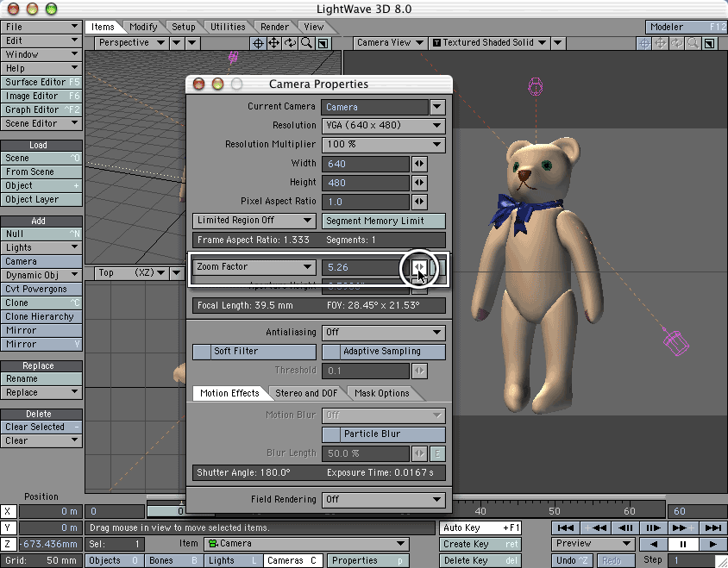The height and width of the screenshot is (568, 728).
Task: Open the Field Rendering dropdown
Action: coord(384,499)
